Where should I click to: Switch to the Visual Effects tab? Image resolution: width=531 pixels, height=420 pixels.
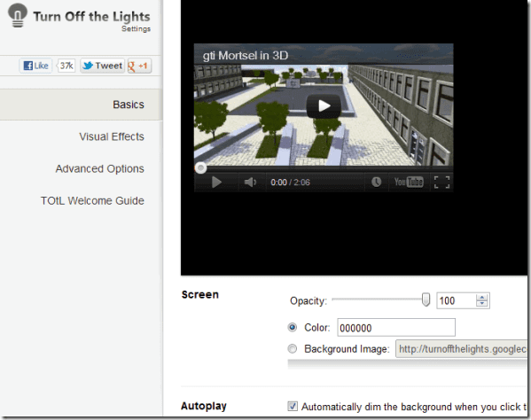point(112,136)
